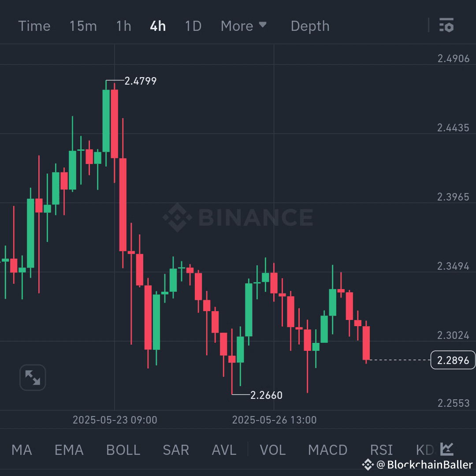Click the fullscreen expand icon on the chart
The width and height of the screenshot is (476, 476).
32,377
